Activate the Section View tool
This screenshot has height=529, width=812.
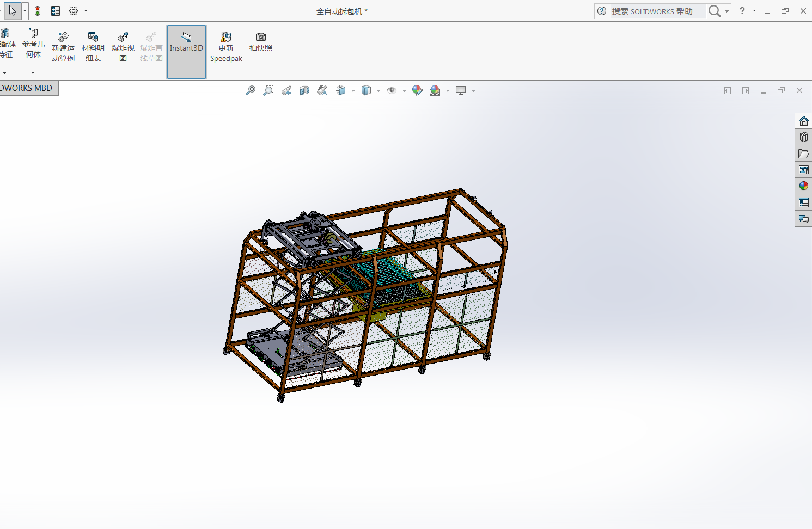click(x=304, y=91)
